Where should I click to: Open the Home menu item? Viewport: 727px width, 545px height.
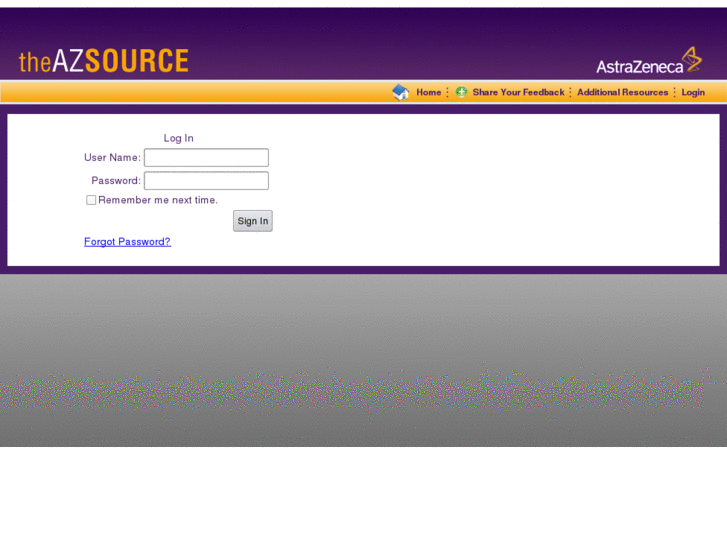[428, 92]
